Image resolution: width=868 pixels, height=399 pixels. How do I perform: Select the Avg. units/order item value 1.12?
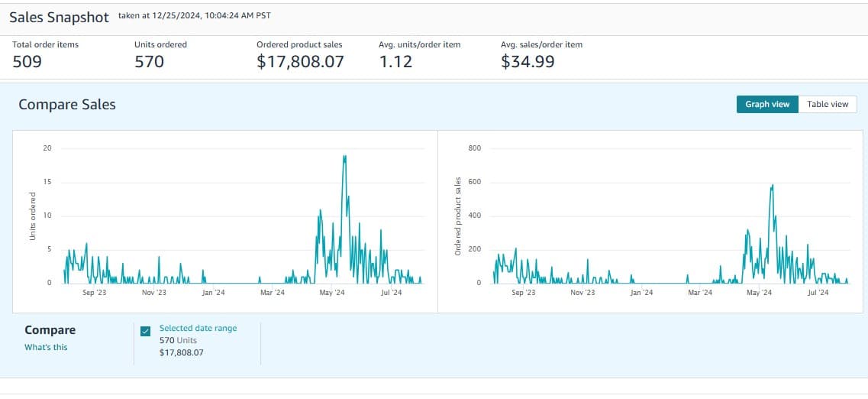tap(395, 62)
